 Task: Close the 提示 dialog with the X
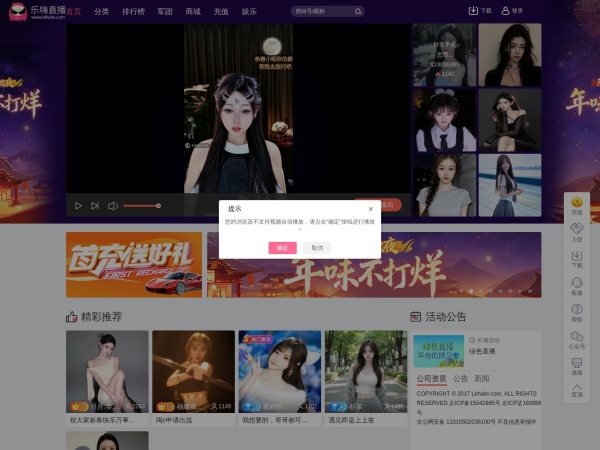[x=370, y=209]
